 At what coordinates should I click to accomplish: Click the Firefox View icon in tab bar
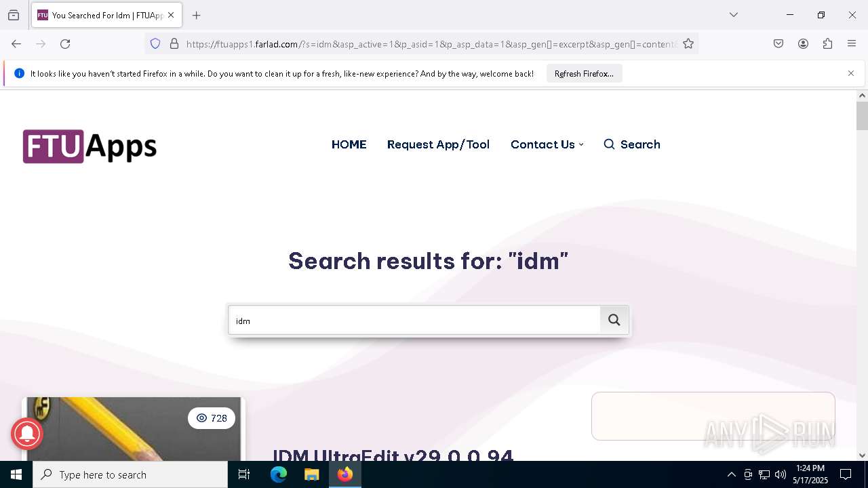pyautogui.click(x=14, y=15)
